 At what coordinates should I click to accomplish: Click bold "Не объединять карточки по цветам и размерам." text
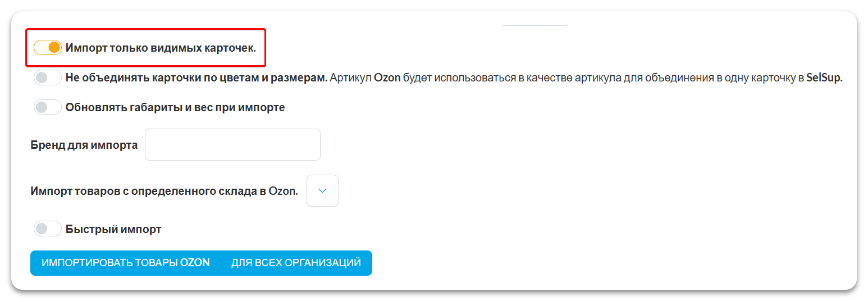pyautogui.click(x=197, y=78)
